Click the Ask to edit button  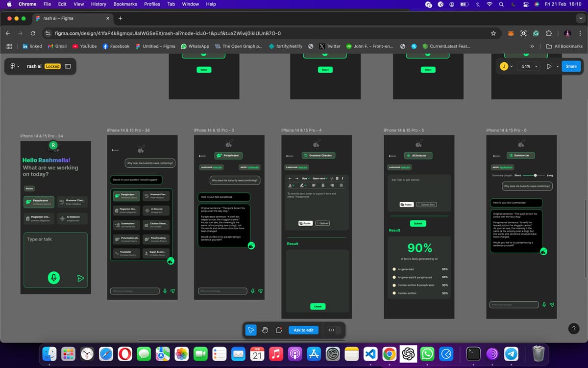303,330
